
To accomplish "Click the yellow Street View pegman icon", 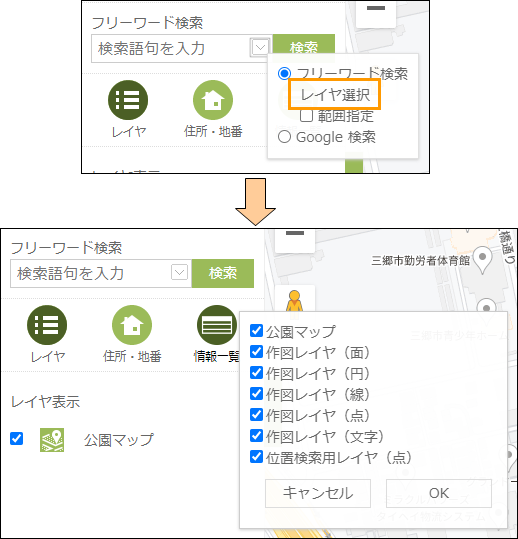I will [295, 301].
